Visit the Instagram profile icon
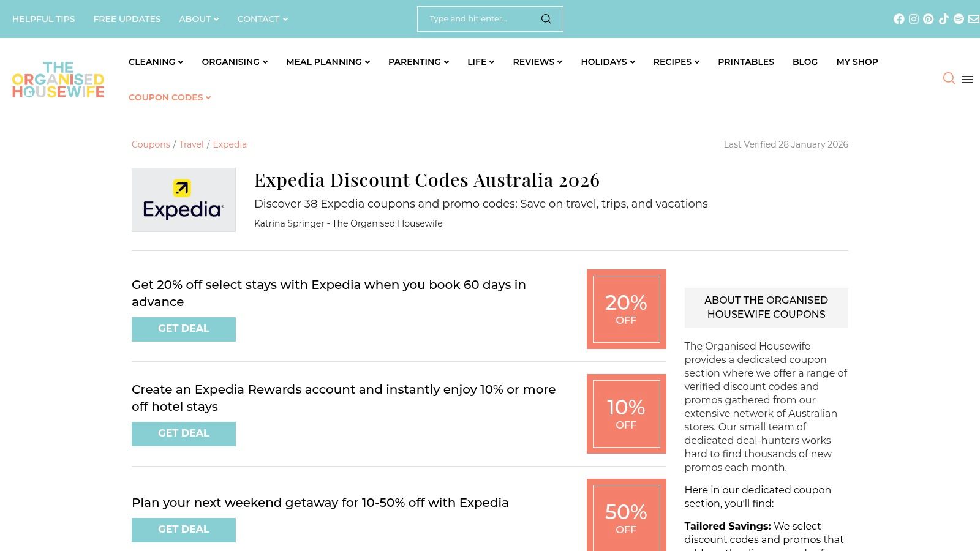Screen dimensions: 980x551 (913, 19)
